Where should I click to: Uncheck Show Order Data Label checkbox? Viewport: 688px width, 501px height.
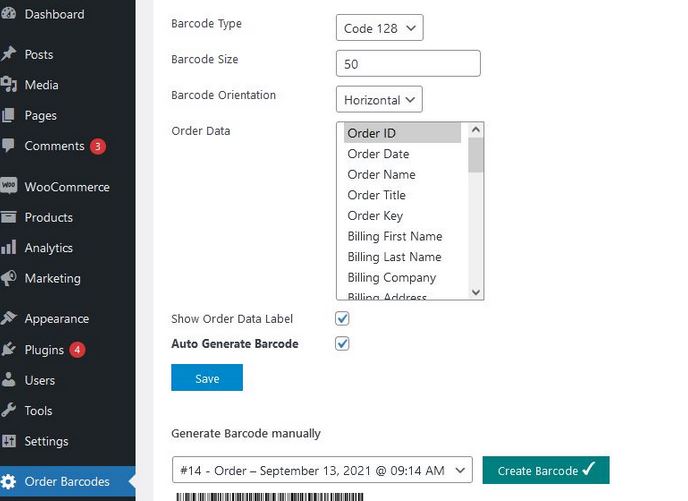coord(342,318)
